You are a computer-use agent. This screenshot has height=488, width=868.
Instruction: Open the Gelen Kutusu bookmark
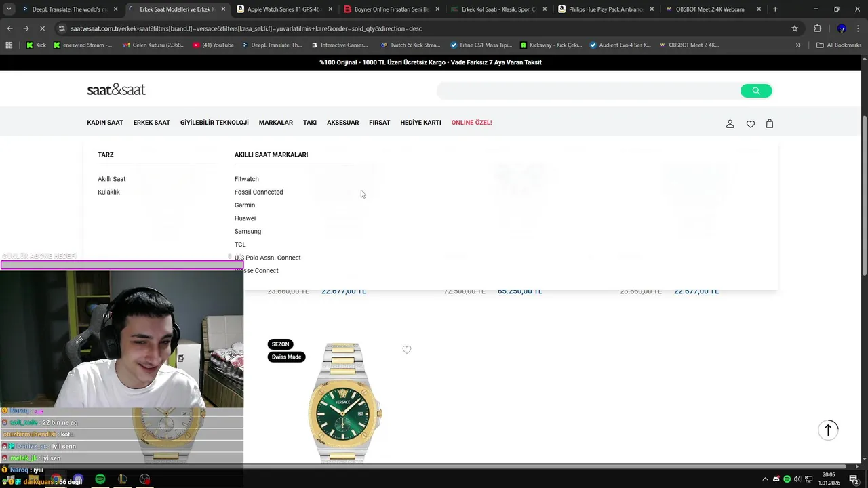pos(153,45)
